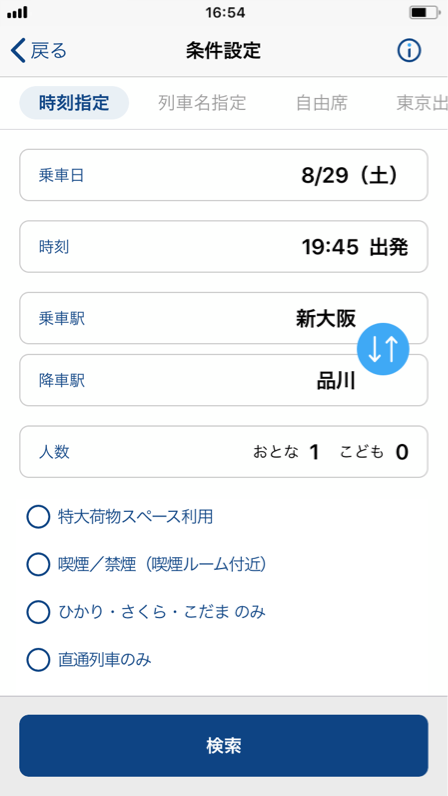Tap the back chevron icon

click(18, 51)
